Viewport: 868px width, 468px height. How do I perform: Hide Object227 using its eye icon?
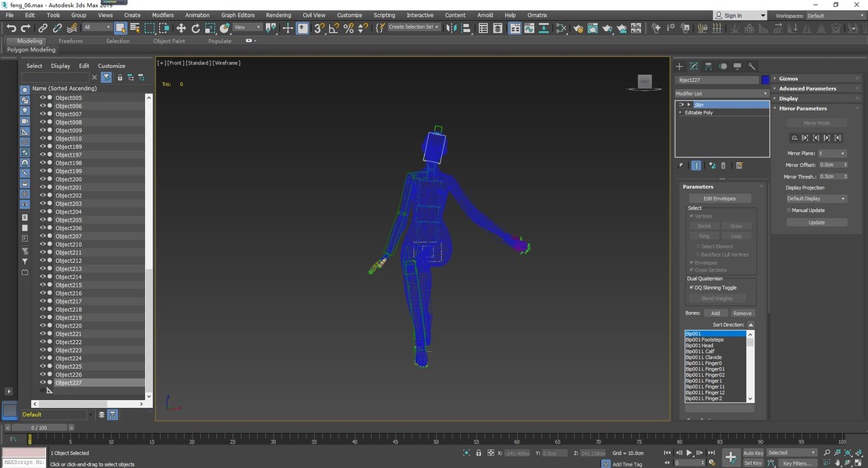coord(43,383)
